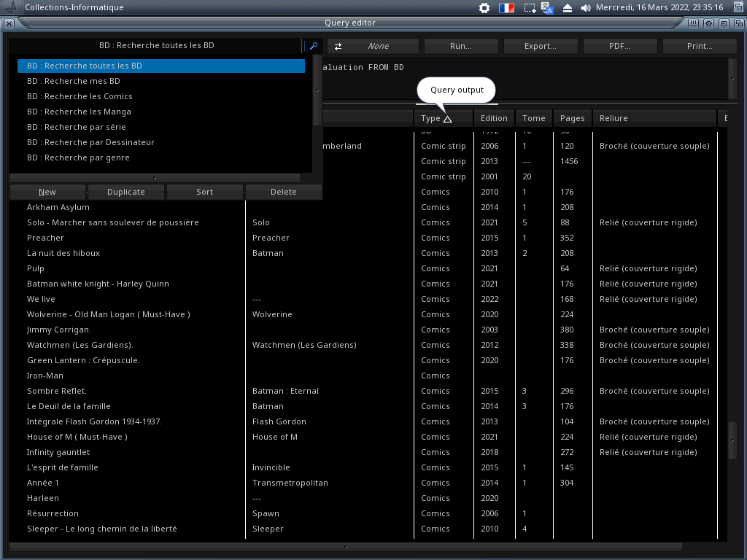Click the SQL field vertical scrollbar

[x=732, y=79]
